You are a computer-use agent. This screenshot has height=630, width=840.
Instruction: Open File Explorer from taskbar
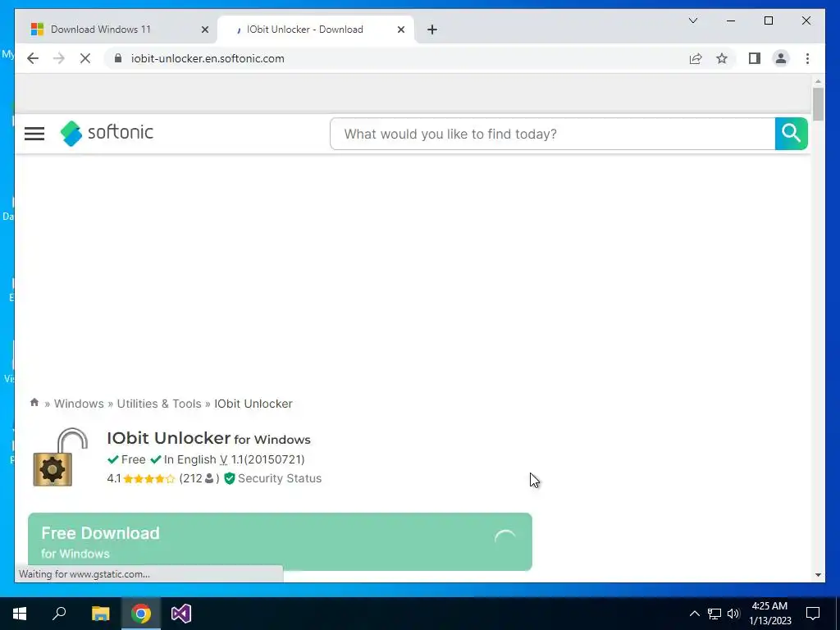[100, 614]
